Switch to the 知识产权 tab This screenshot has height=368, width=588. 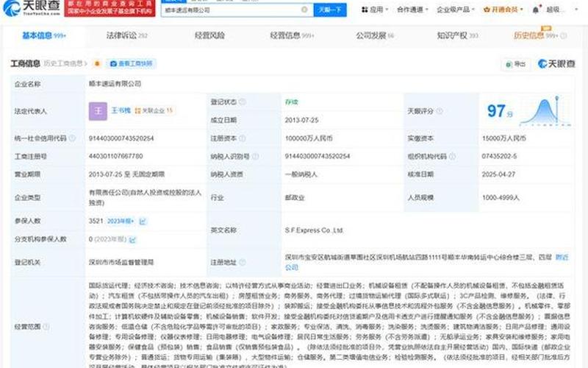click(x=457, y=35)
